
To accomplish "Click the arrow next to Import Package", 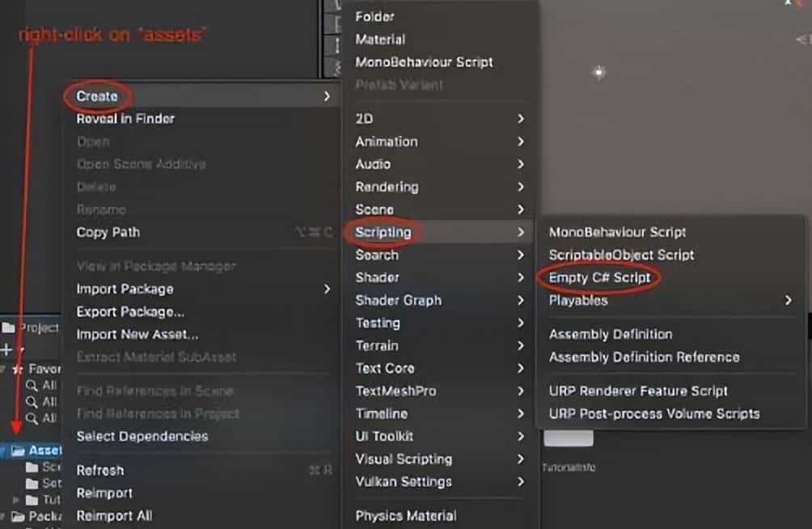I will point(327,289).
